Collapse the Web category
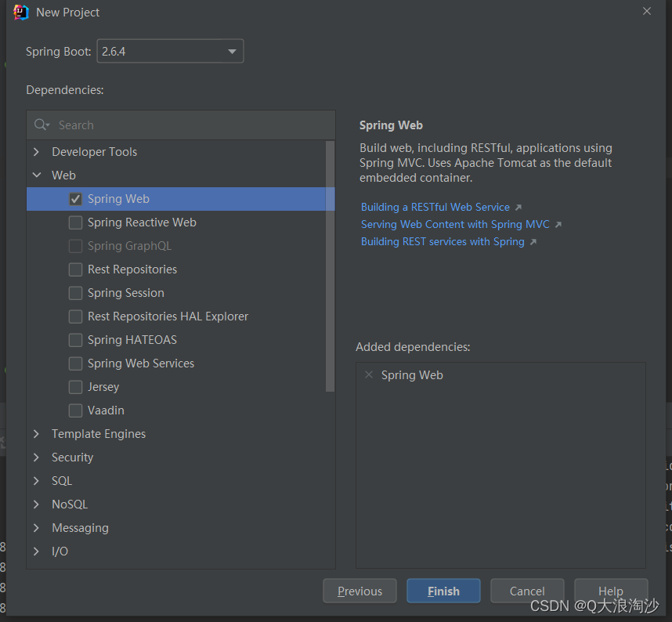The image size is (672, 622). coord(36,175)
